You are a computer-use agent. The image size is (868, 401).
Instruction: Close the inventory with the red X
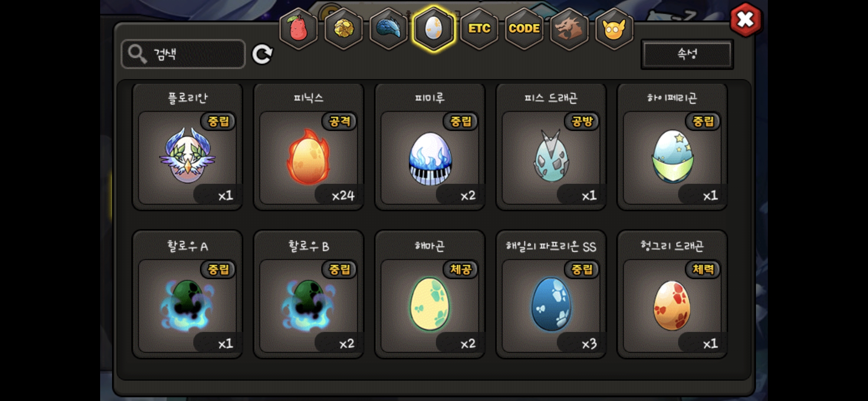click(x=746, y=20)
